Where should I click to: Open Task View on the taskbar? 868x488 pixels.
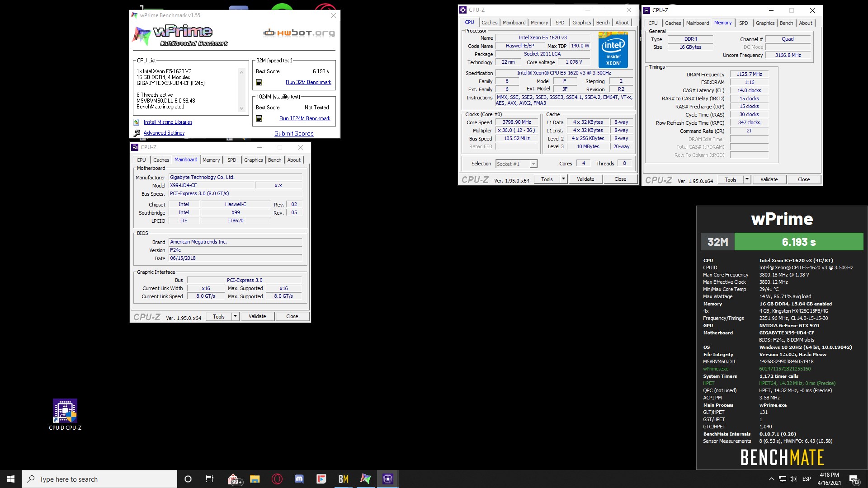coord(210,479)
